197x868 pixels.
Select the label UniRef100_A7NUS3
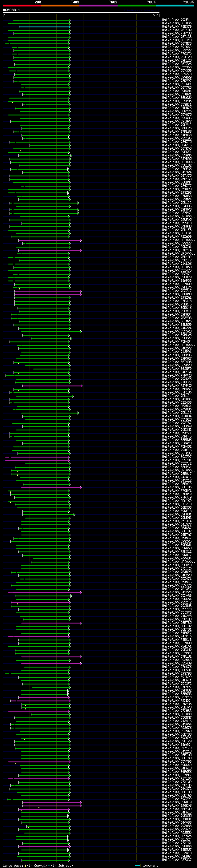pos(177,196)
